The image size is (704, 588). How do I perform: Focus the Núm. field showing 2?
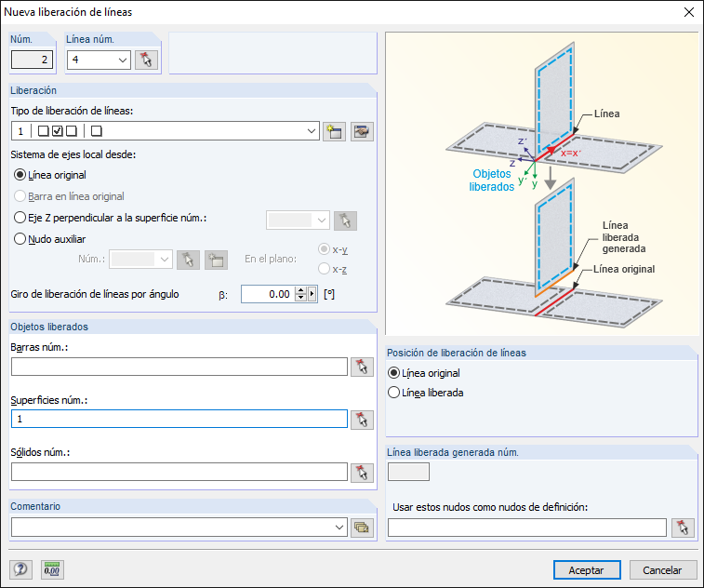tap(32, 60)
